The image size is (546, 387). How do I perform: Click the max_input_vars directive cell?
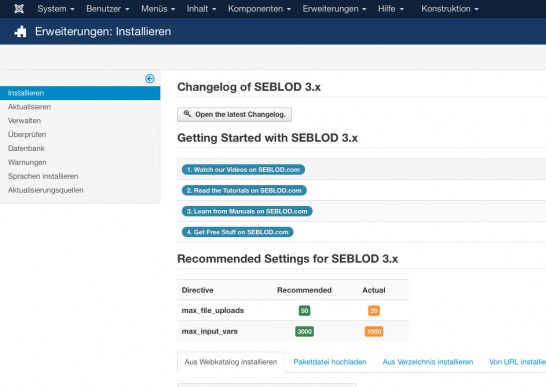coord(210,331)
